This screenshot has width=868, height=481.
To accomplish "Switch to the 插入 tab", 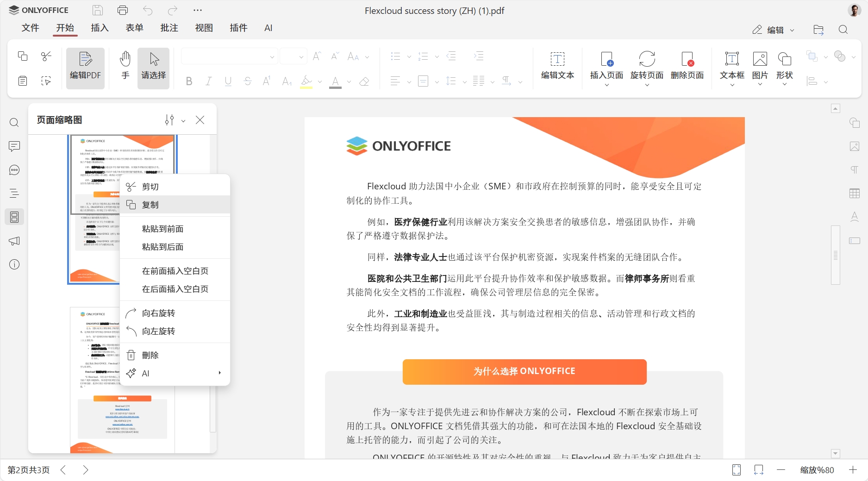I will pyautogui.click(x=100, y=28).
